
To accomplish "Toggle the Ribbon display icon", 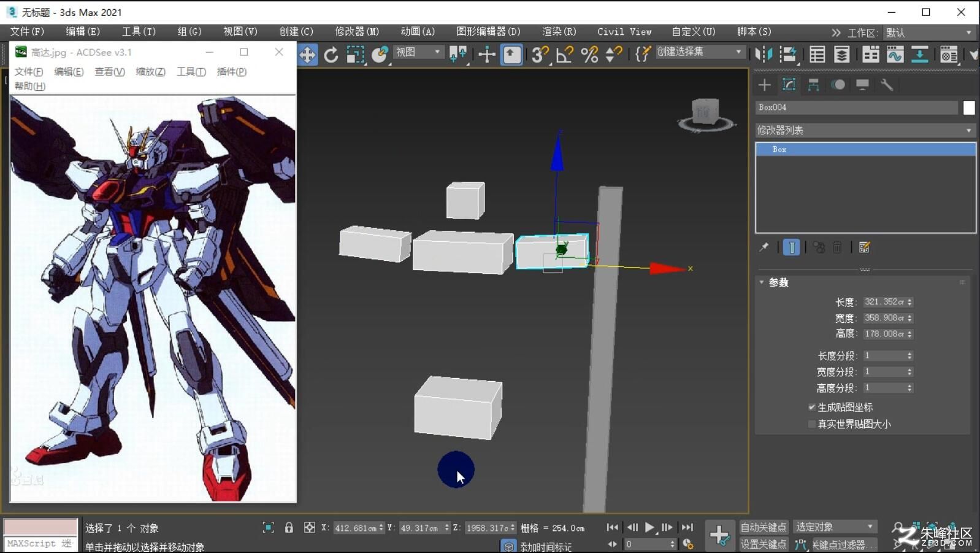I will click(870, 55).
